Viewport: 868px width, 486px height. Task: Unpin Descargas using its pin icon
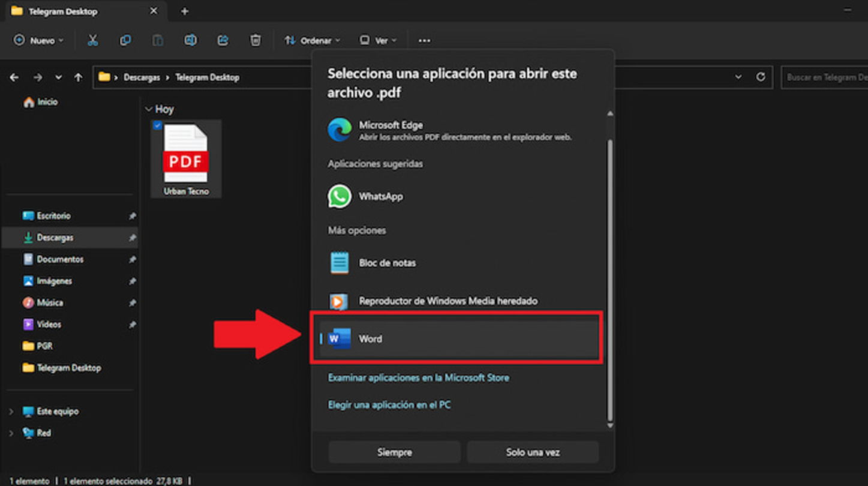132,238
